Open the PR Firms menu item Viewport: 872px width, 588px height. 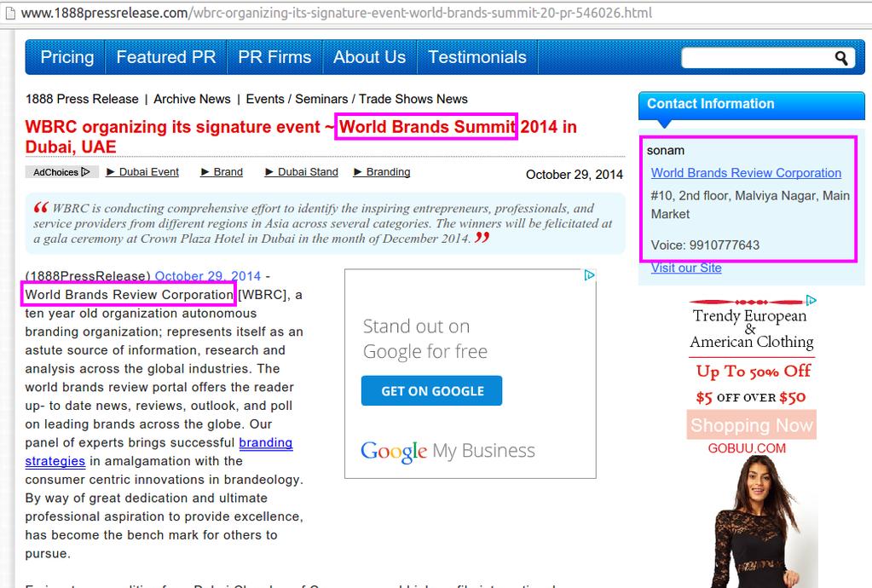click(274, 57)
